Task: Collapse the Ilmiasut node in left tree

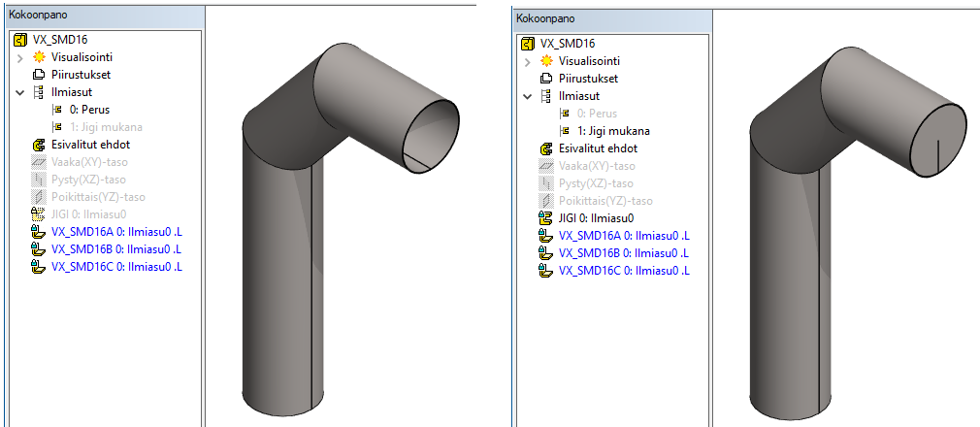Action: pyautogui.click(x=20, y=93)
